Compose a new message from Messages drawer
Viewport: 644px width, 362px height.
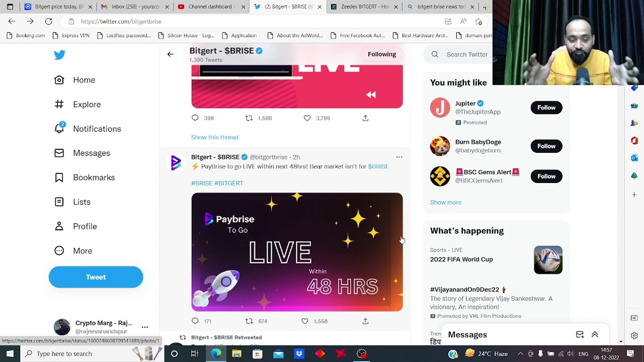580,335
